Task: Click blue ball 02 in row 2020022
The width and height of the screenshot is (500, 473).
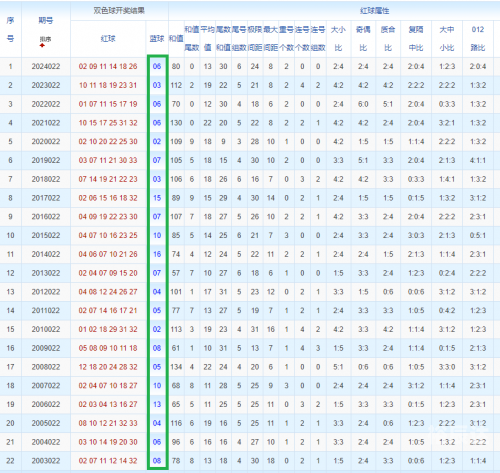Action: [157, 142]
